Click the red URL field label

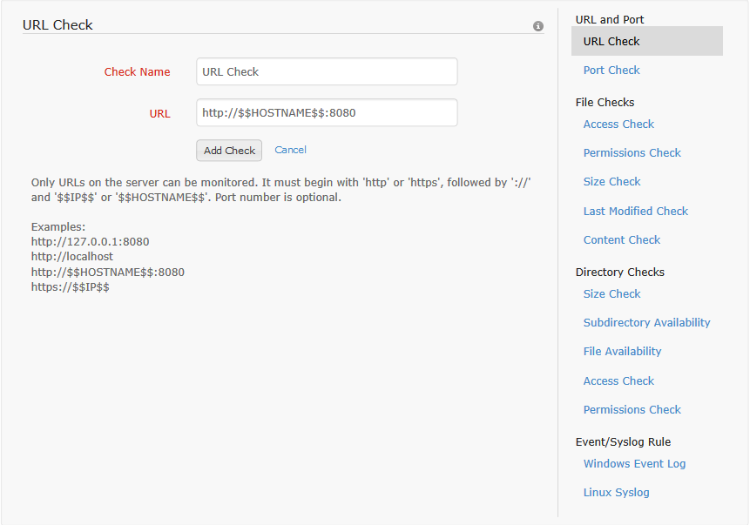(160, 114)
